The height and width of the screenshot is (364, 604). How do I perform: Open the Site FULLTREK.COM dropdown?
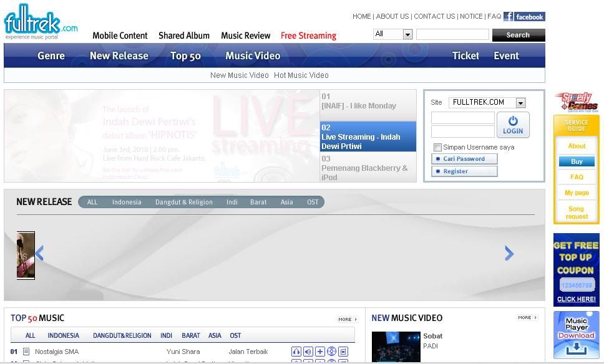487,102
